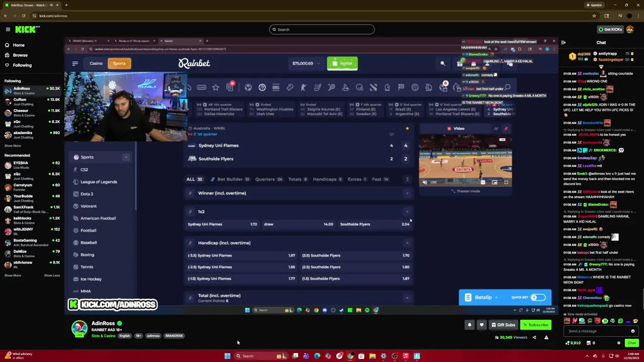Viewport: 644px width, 362px height.
Task: Open the Wind advisory weather widget
Action: pos(19,356)
